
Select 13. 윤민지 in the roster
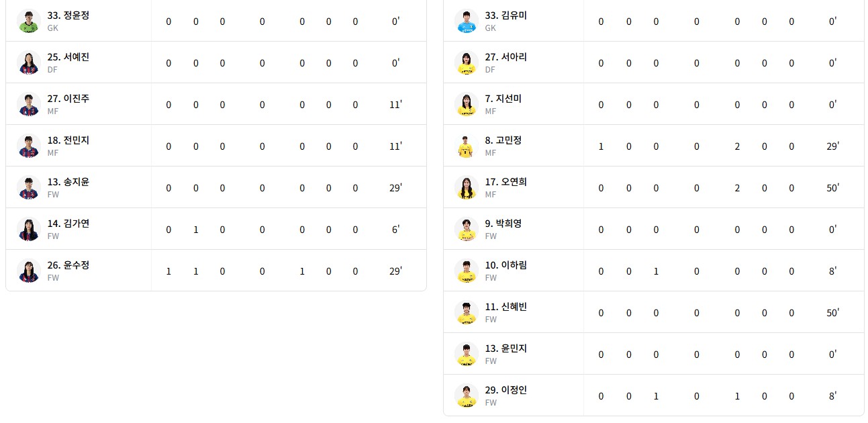pyautogui.click(x=505, y=348)
